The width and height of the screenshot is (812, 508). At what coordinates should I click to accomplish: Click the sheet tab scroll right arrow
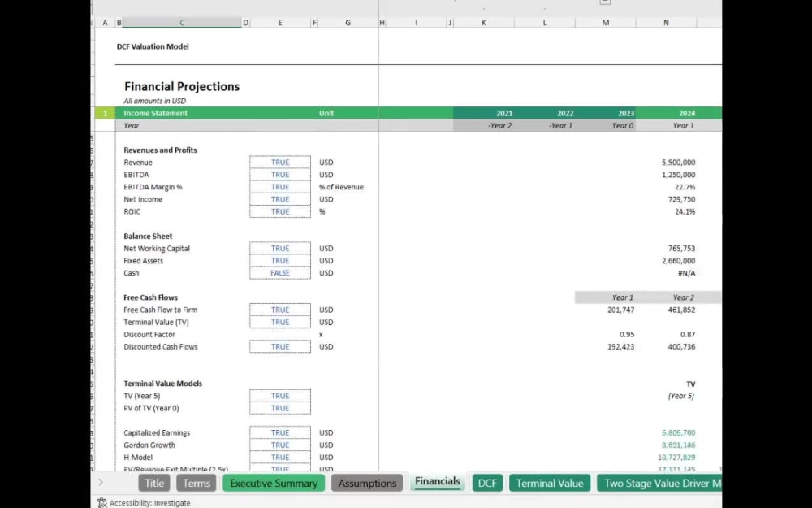[x=101, y=483]
